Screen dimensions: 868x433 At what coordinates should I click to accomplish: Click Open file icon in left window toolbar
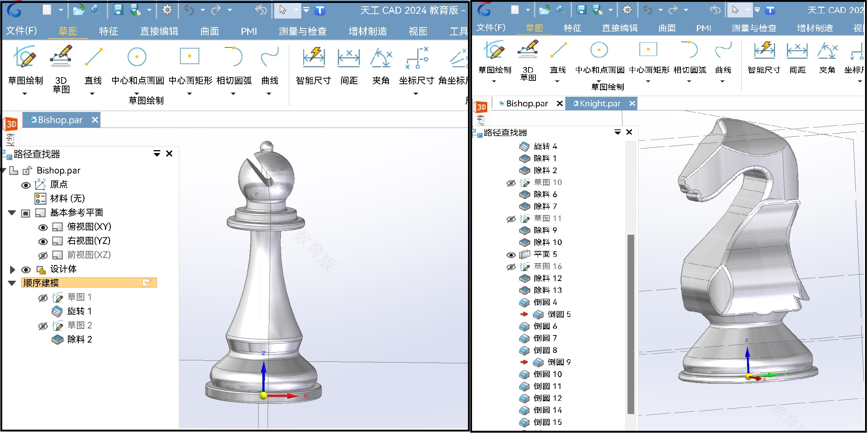[x=79, y=10]
